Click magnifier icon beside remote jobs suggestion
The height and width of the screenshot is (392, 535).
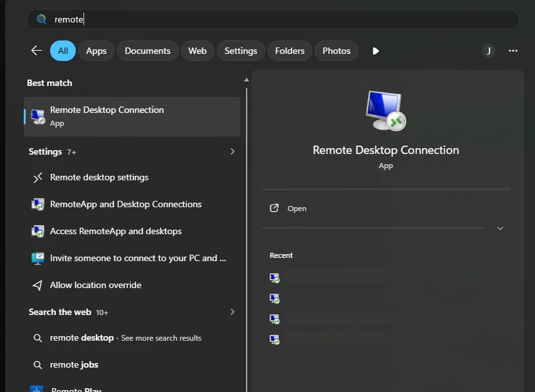tap(37, 365)
